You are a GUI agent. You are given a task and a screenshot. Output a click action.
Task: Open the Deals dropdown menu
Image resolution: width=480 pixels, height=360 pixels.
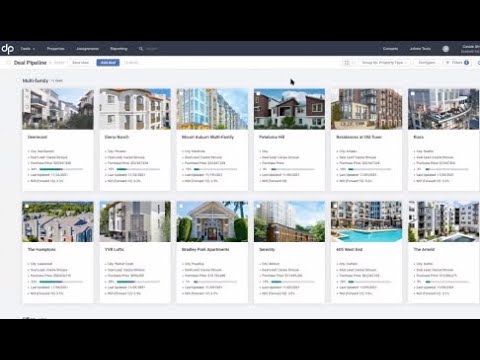click(x=28, y=49)
